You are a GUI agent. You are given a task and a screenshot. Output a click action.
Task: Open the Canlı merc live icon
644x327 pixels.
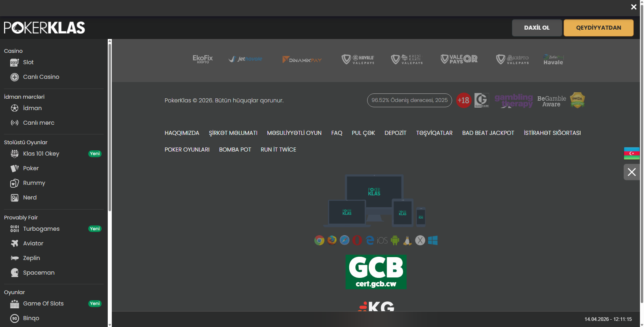pos(15,123)
